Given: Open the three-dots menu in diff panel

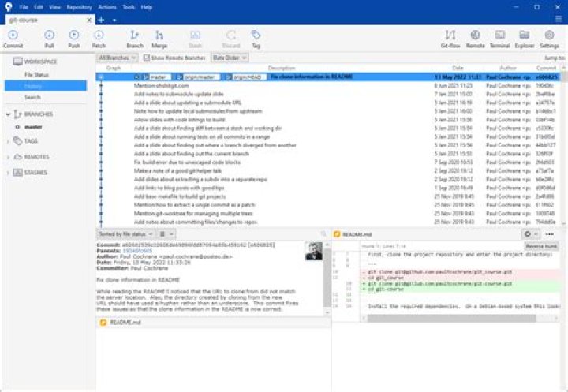Looking at the screenshot, I should coord(550,234).
